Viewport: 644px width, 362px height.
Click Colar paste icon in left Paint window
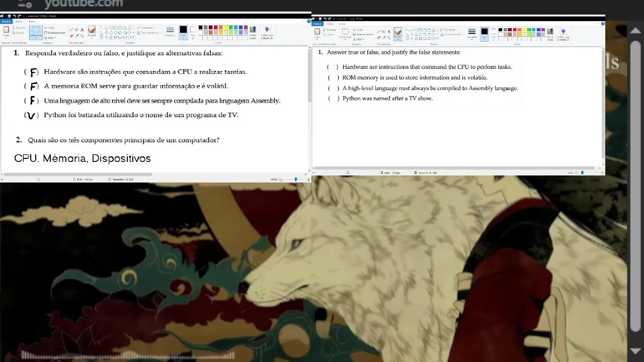tap(6, 30)
